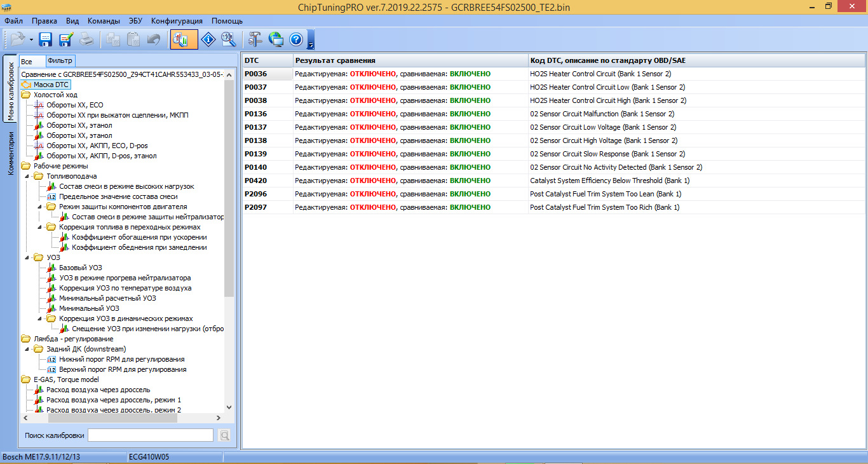Select the vertical Комментарии tab
This screenshot has width=868, height=464.
click(x=10, y=153)
